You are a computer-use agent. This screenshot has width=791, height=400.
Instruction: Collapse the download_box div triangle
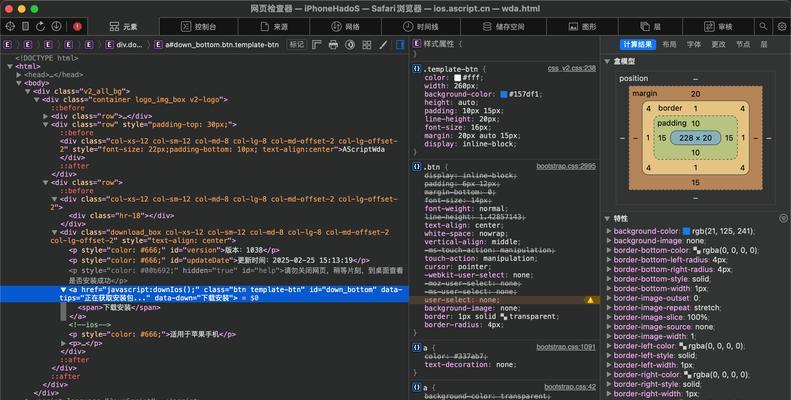pos(54,233)
